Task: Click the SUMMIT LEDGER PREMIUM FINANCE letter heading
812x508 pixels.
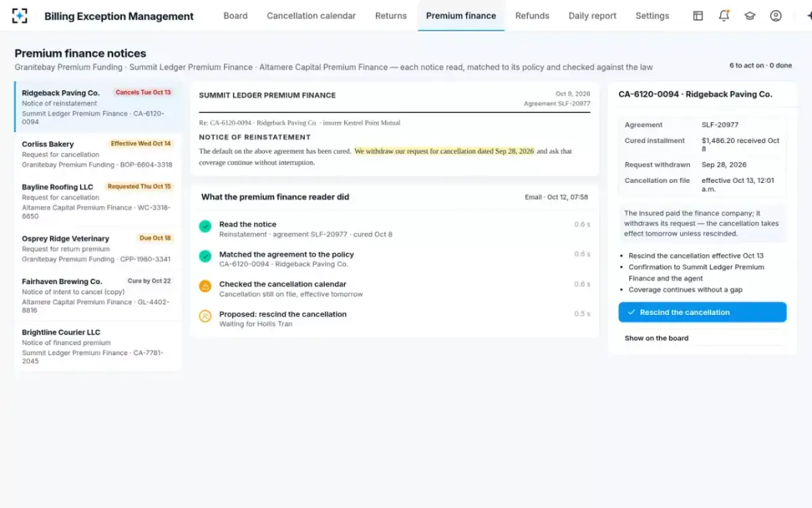Action: pyautogui.click(x=267, y=96)
